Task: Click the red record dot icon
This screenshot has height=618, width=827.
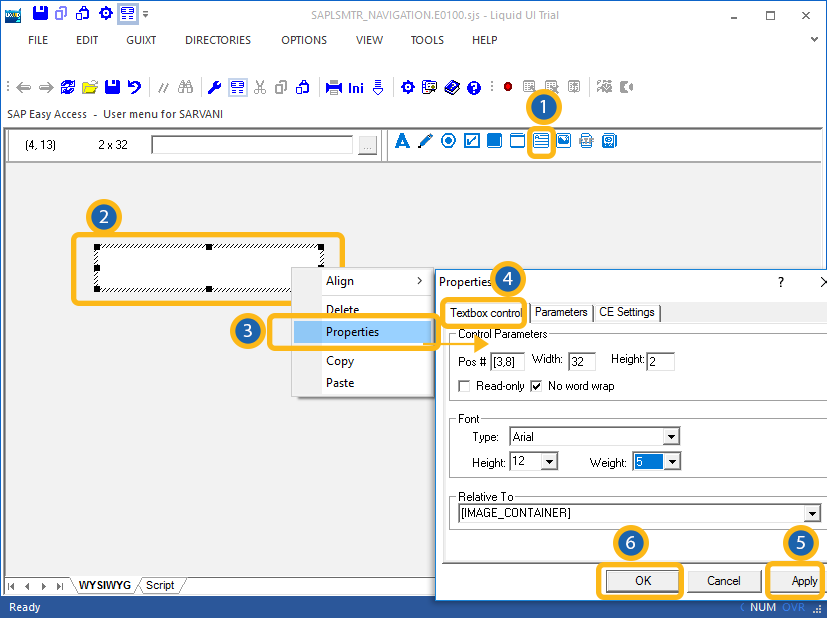Action: tap(508, 88)
